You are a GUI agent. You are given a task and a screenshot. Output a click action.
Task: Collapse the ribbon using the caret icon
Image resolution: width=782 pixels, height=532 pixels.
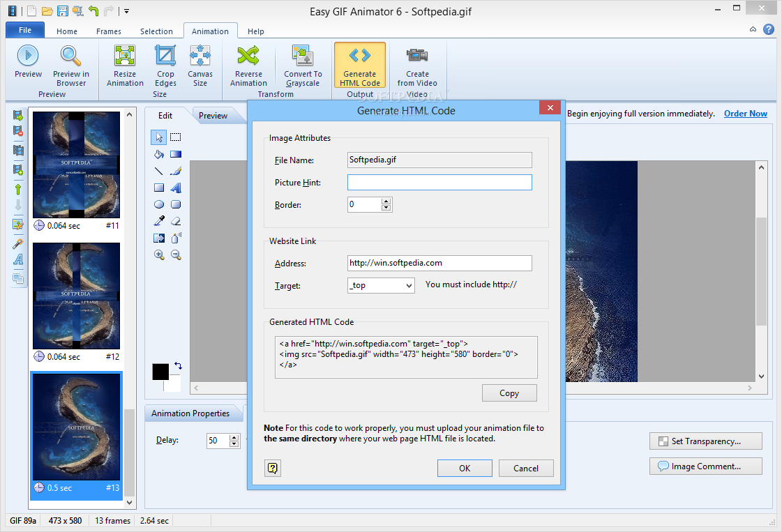753,29
